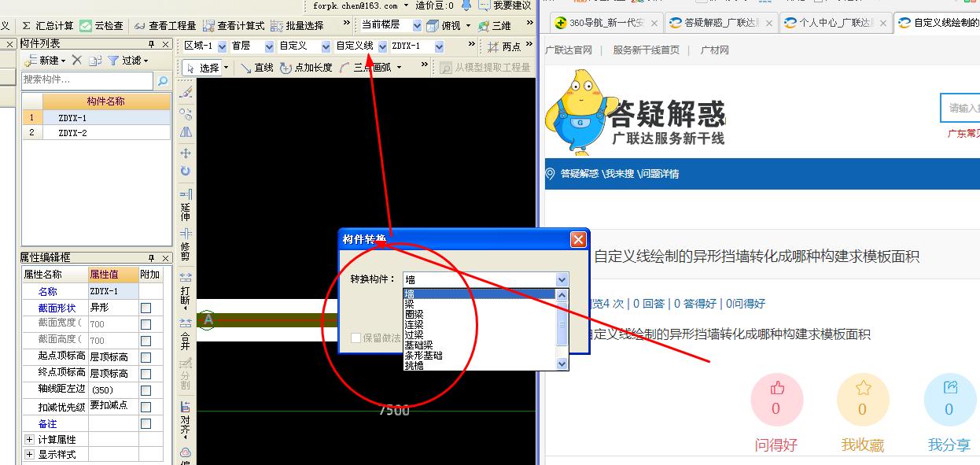Open the 首层 floor dropdown
Image resolution: width=980 pixels, height=465 pixels.
[x=270, y=46]
